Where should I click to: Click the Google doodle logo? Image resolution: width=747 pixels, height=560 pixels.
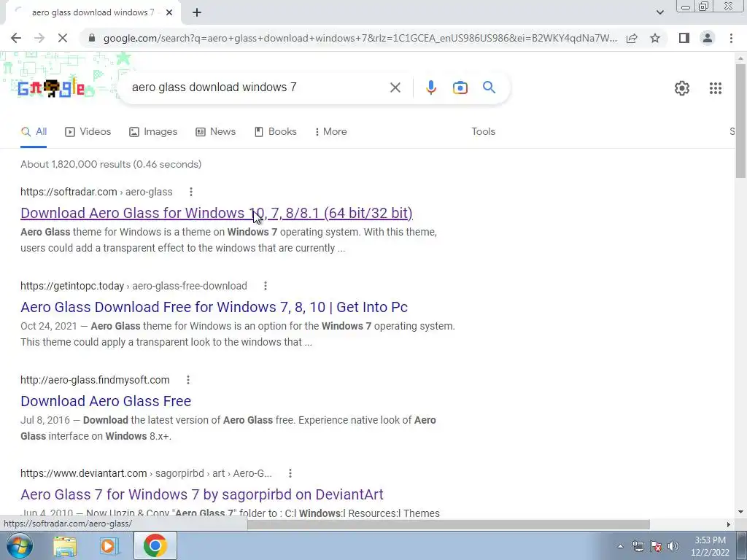point(52,88)
